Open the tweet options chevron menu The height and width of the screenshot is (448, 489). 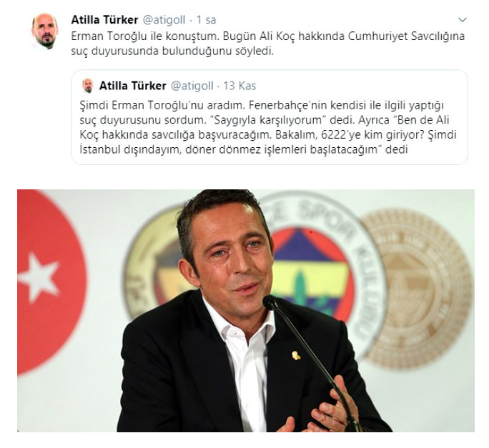click(462, 20)
